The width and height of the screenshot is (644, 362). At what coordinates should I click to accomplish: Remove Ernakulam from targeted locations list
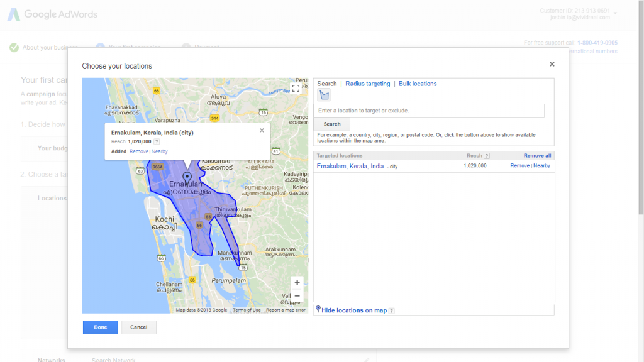(x=519, y=166)
